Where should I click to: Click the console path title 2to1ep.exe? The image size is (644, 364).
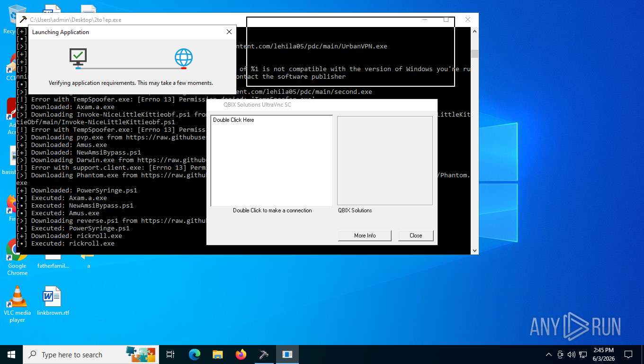(76, 20)
